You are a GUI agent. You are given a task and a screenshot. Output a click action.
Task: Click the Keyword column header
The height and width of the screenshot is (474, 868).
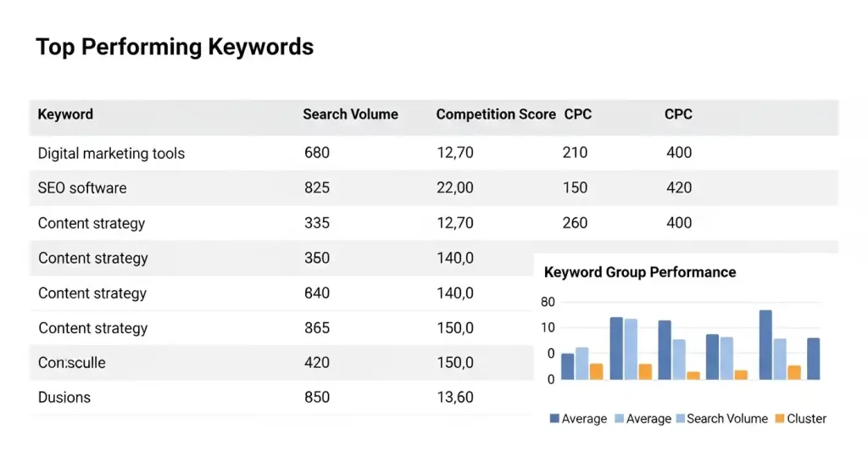(65, 114)
